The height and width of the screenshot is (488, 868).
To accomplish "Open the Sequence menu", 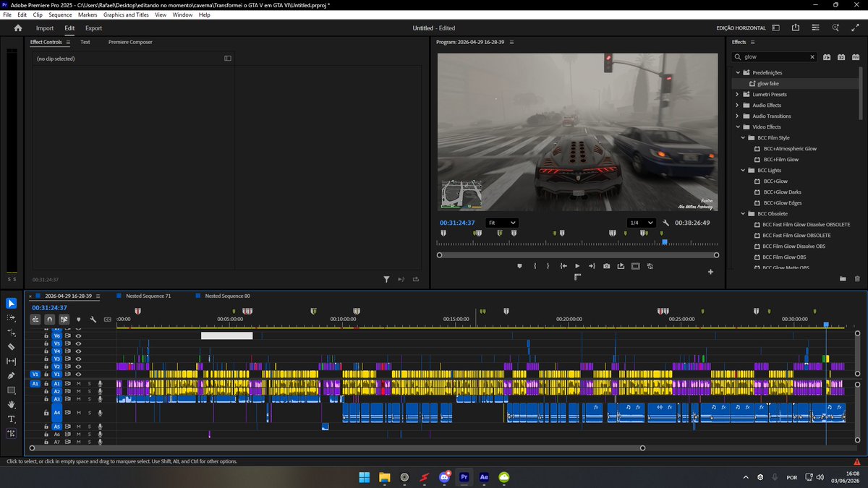I will coord(60,14).
